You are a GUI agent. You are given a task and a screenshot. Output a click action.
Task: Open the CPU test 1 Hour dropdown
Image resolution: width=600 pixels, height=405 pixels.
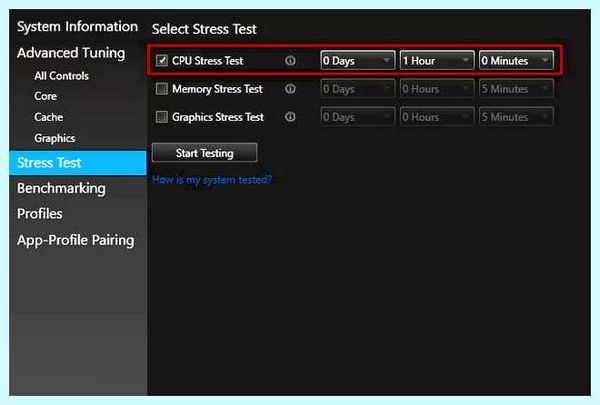pos(437,60)
